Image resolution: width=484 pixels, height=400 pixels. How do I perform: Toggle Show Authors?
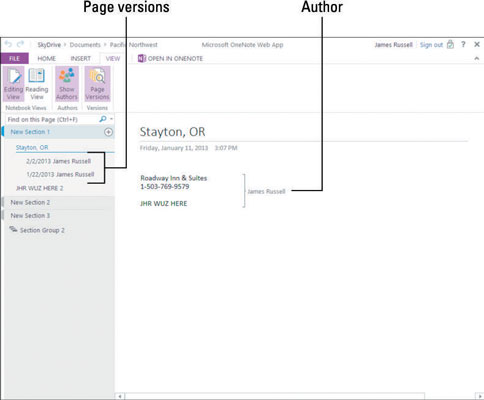[x=67, y=83]
